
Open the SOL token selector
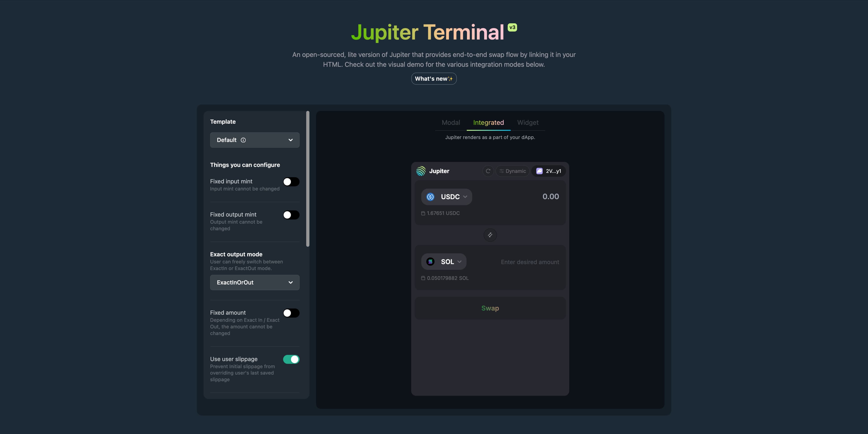444,262
